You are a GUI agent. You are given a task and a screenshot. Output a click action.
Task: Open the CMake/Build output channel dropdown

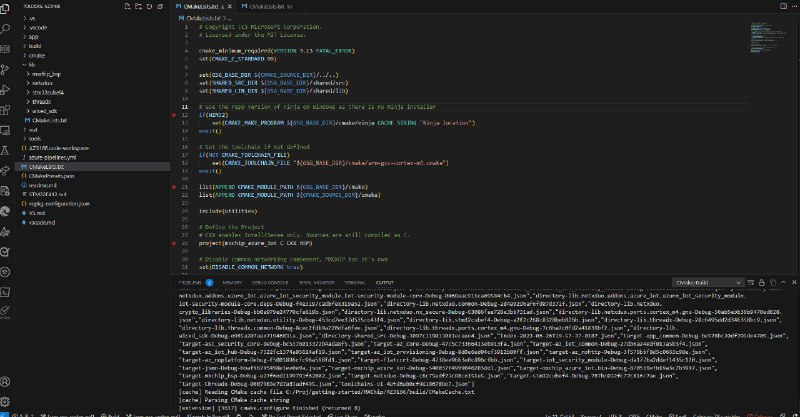point(708,282)
